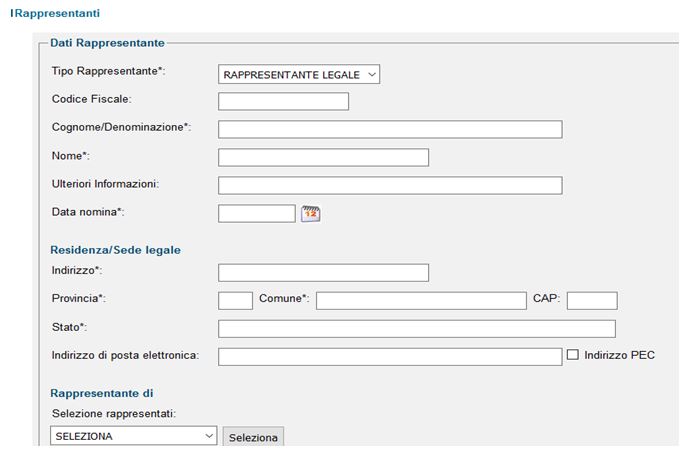Click into the Cognome/Denominazione field
The image size is (688, 454).
point(390,129)
